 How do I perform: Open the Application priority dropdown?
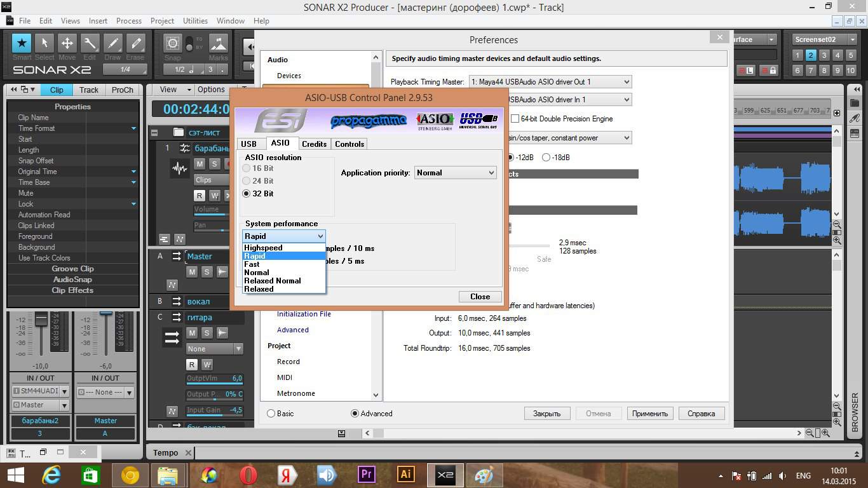456,173
